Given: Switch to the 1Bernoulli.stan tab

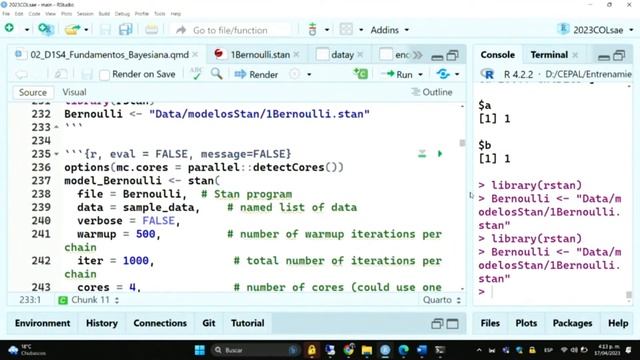Looking at the screenshot, I should (260, 55).
